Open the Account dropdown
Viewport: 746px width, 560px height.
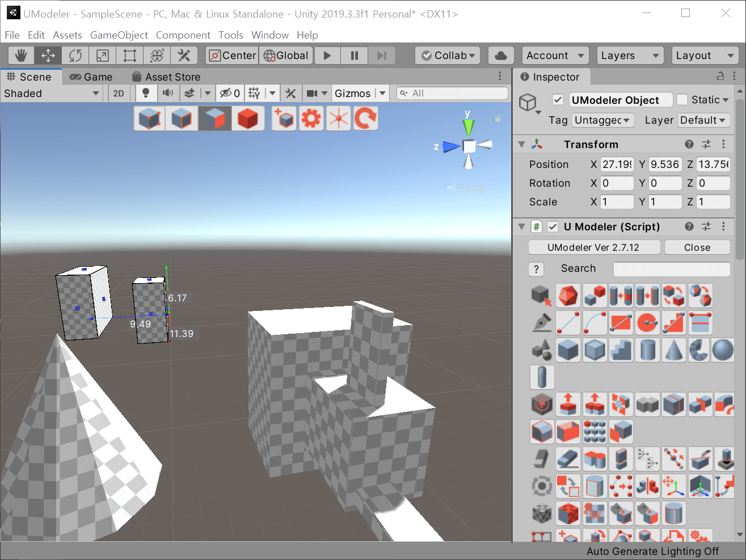click(555, 55)
